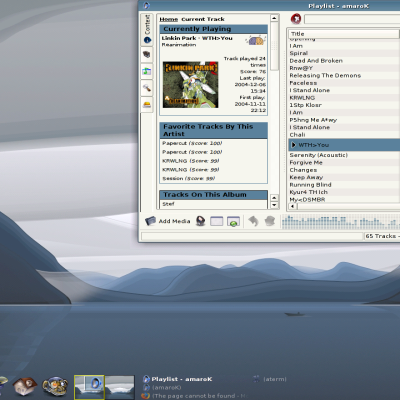This screenshot has width=400, height=400.
Task: Click the Firefox page cannot be found taskbar entry
Action: pos(195,396)
